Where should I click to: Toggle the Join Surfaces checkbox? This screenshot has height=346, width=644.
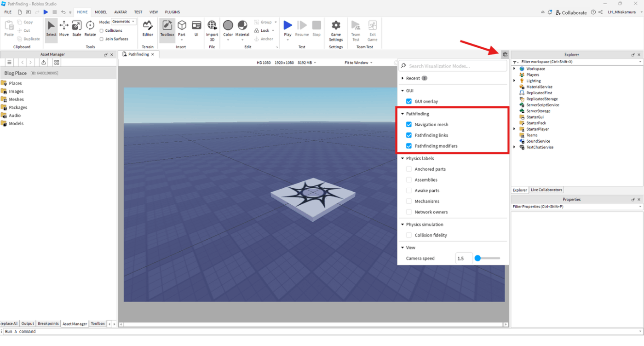click(x=102, y=39)
